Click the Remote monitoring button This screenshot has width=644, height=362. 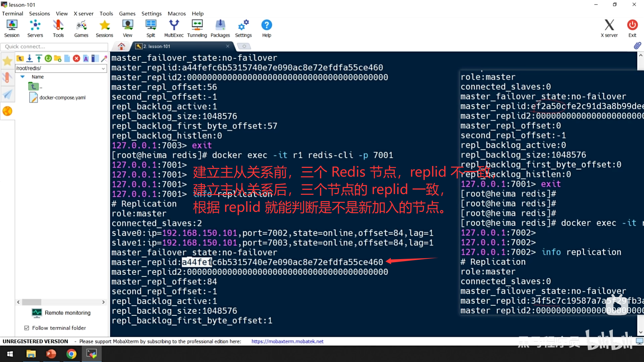[61, 313]
